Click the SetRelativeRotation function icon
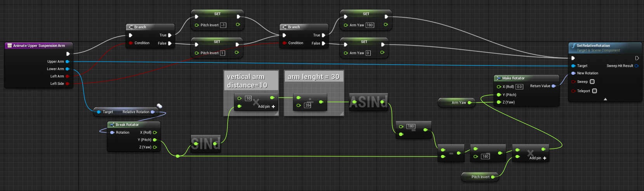Viewport: 644px width, 191px height. [x=573, y=46]
